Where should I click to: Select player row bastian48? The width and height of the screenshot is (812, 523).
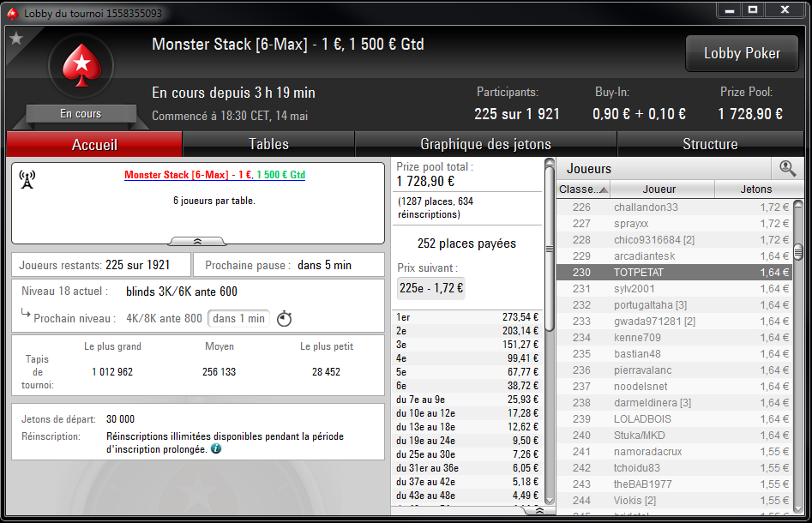674,354
